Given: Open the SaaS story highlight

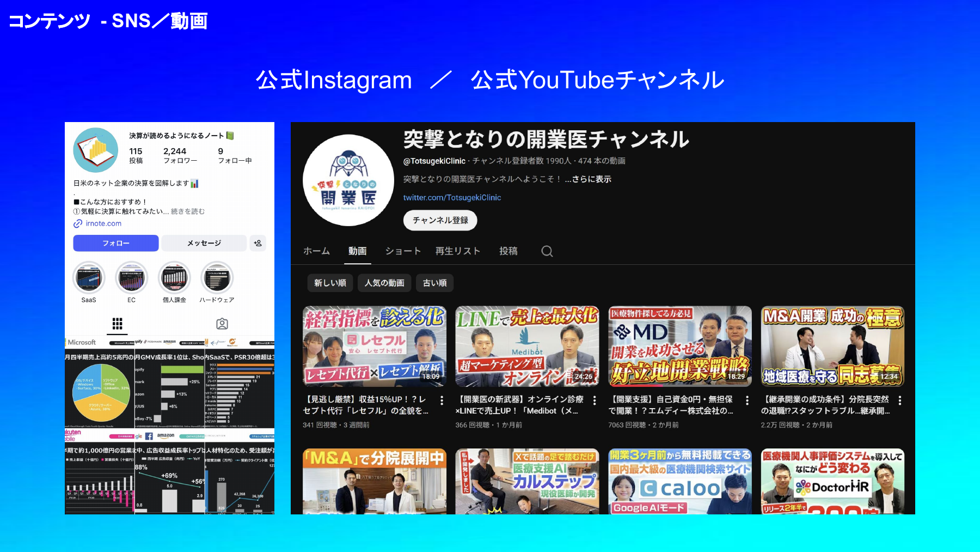Looking at the screenshot, I should [89, 278].
